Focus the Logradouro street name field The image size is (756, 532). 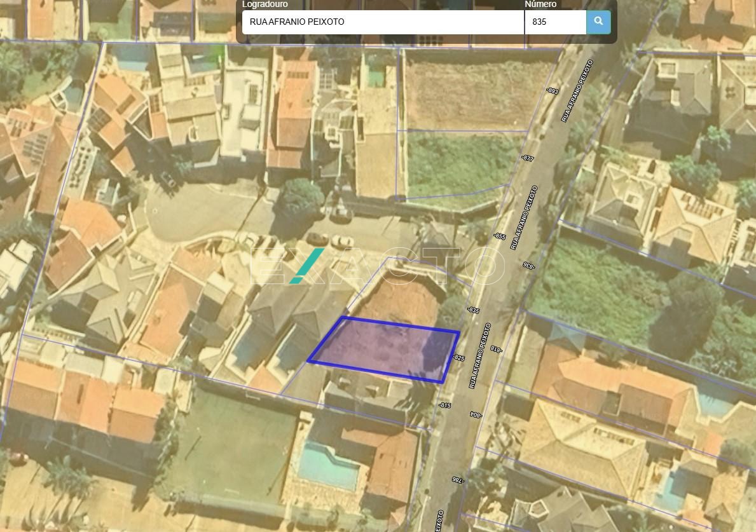point(382,22)
